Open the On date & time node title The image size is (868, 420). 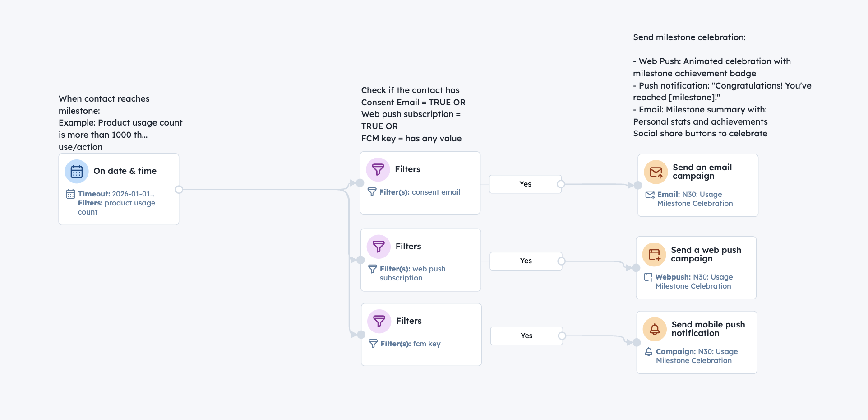pyautogui.click(x=125, y=171)
